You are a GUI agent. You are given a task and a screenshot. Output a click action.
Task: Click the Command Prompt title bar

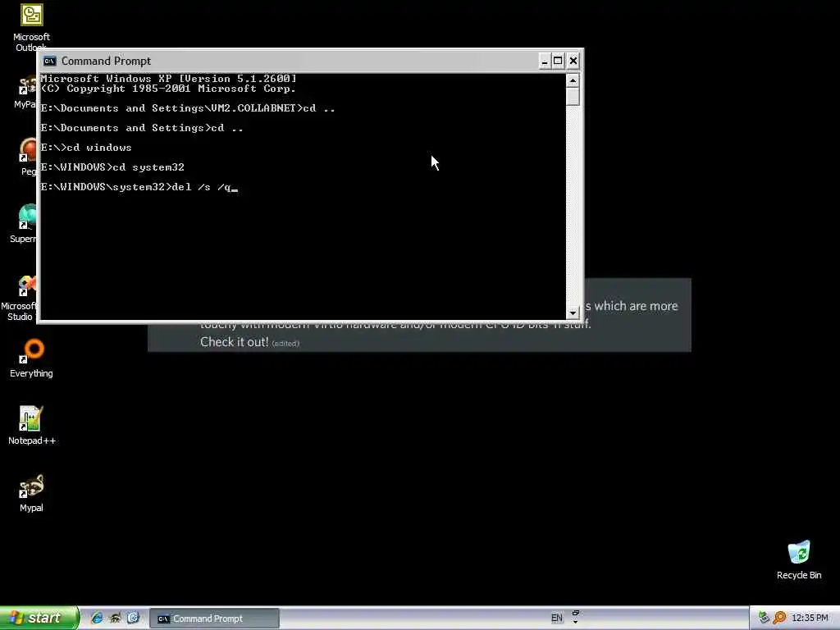290,61
